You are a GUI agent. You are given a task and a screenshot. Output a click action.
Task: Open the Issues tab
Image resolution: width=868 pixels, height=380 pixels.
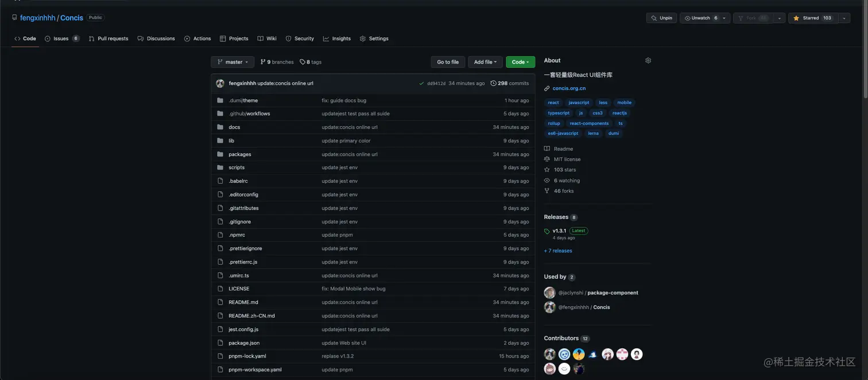pos(61,38)
